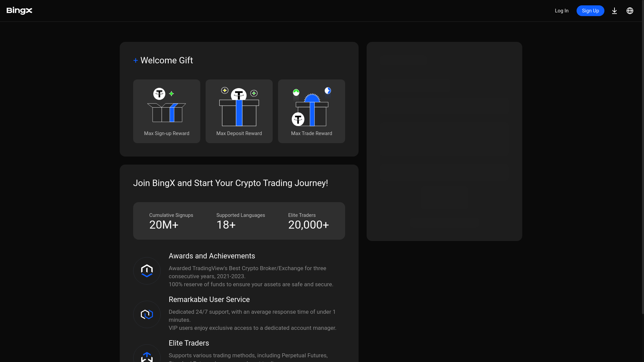This screenshot has height=362, width=644.
Task: Click the blue Sign Up button
Action: 590,11
